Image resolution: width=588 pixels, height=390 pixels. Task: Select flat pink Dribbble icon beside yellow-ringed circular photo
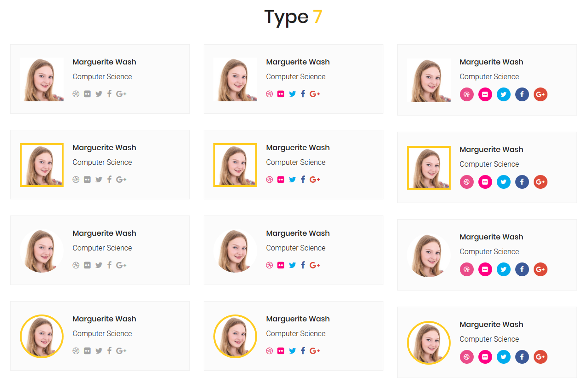pyautogui.click(x=270, y=351)
